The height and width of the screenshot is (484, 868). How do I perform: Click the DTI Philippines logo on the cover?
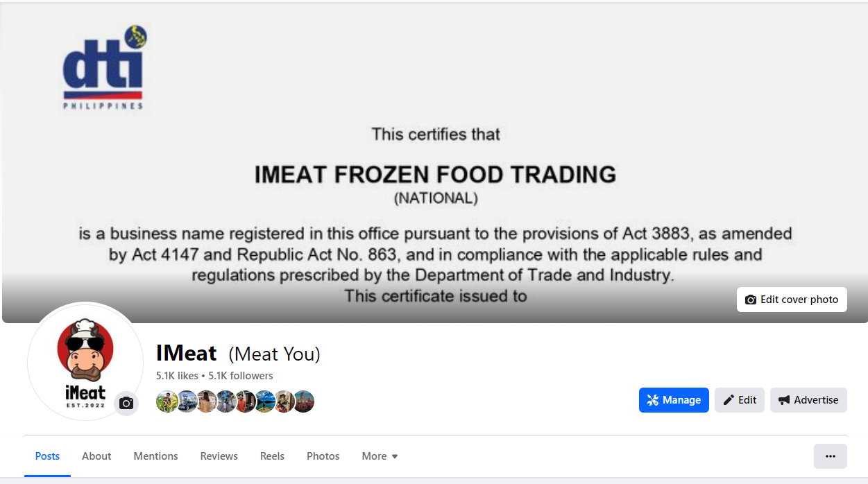(x=104, y=68)
